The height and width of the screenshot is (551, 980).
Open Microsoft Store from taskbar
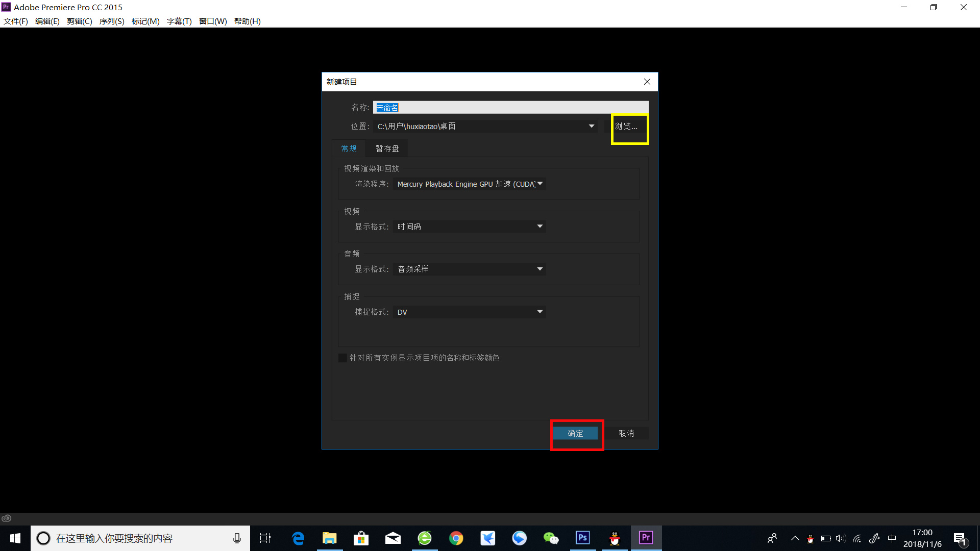point(361,538)
